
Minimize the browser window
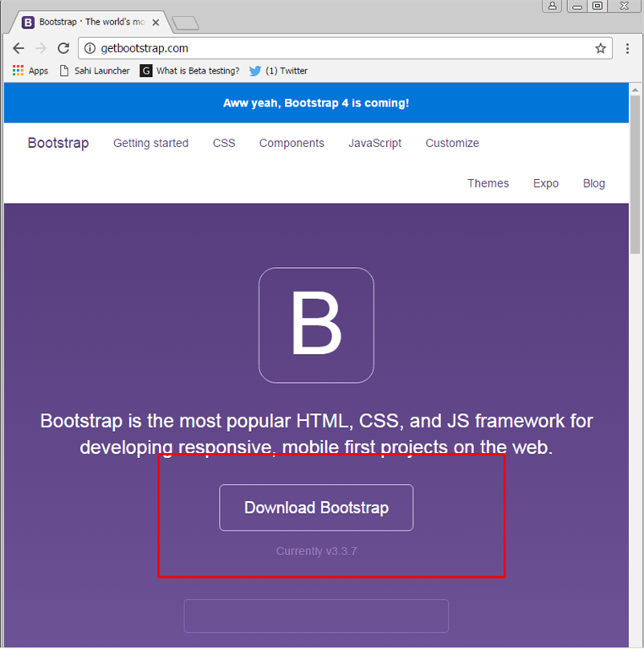(x=577, y=6)
